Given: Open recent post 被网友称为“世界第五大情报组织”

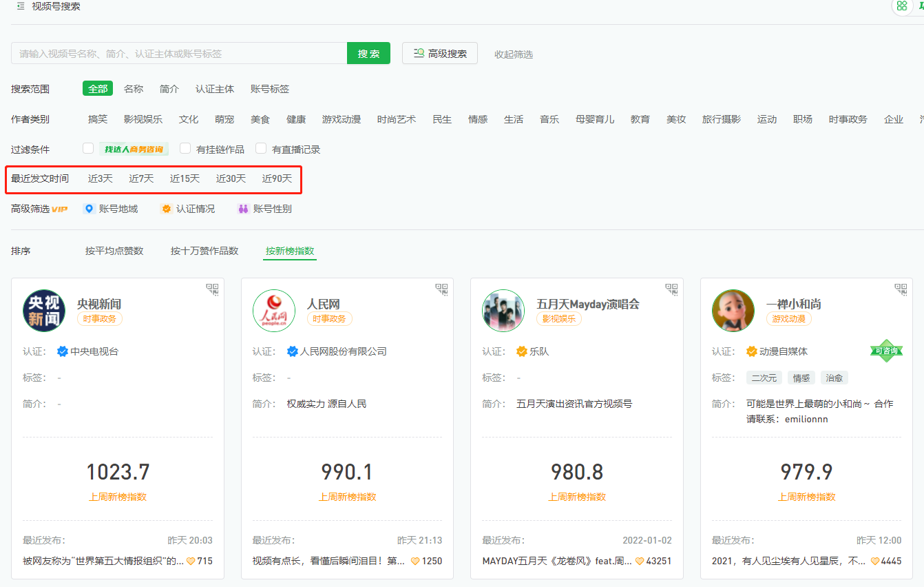Looking at the screenshot, I should click(x=103, y=562).
